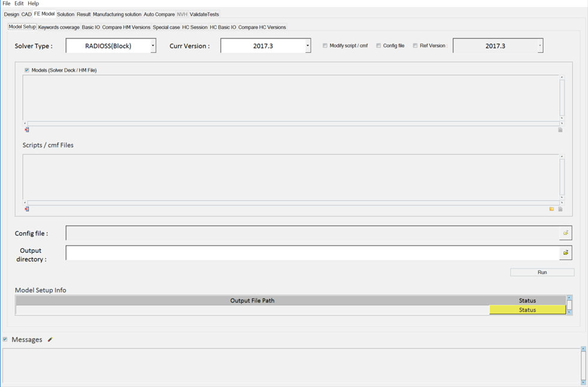Click the remove-file icon below the Models list
This screenshot has height=387, width=588.
click(26, 130)
